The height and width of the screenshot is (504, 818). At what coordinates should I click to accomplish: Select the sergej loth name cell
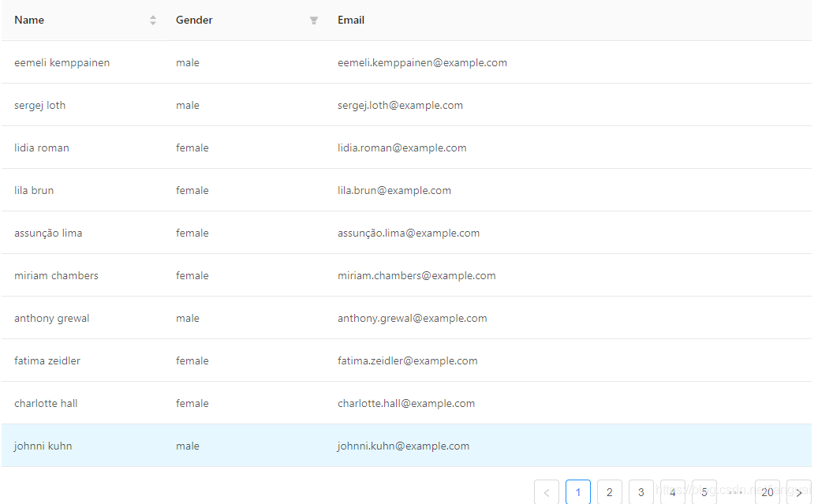coord(39,106)
